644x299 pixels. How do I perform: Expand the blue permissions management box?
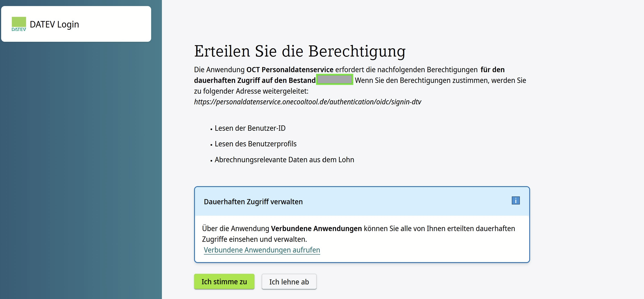click(362, 224)
